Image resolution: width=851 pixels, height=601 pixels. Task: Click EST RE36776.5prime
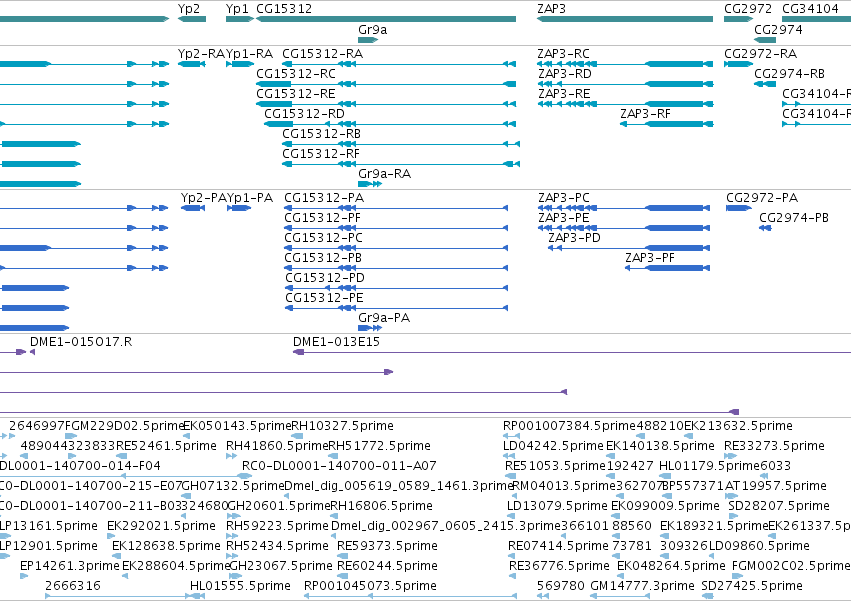(x=560, y=566)
